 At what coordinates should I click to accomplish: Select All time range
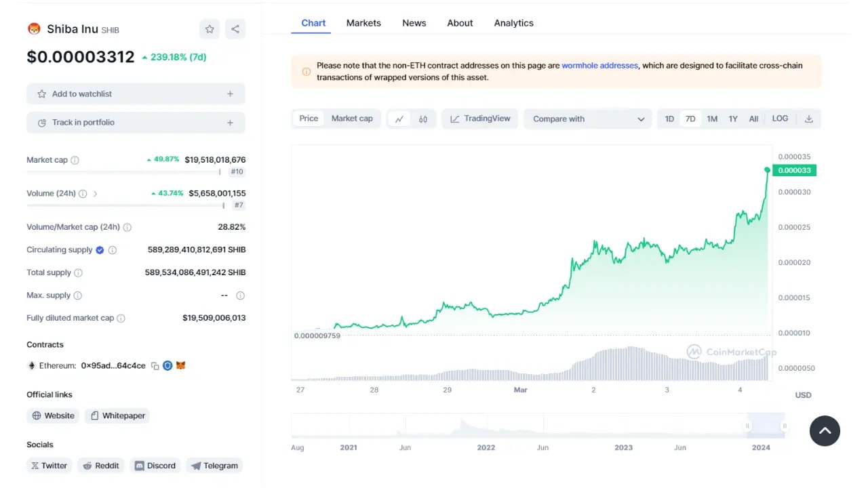(753, 119)
